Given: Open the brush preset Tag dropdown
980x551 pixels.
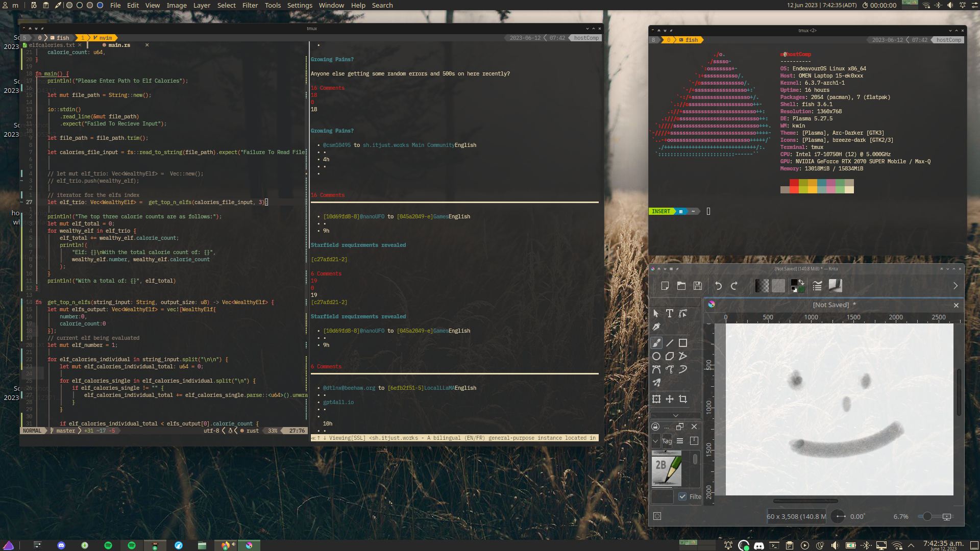Looking at the screenshot, I should point(655,441).
